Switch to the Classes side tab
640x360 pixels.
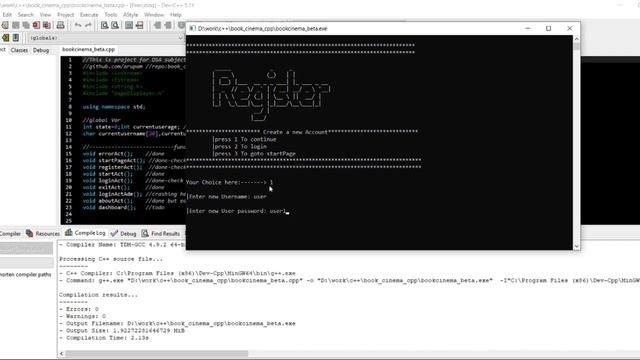pos(19,50)
